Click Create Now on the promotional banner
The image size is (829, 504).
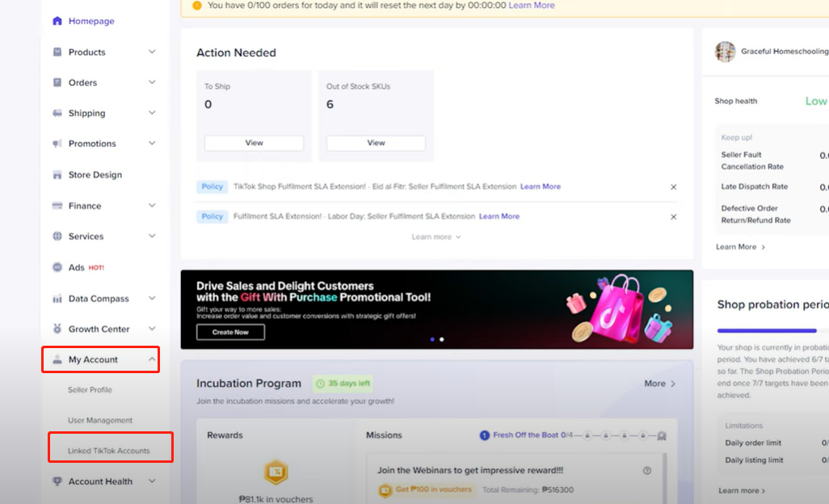click(x=230, y=331)
